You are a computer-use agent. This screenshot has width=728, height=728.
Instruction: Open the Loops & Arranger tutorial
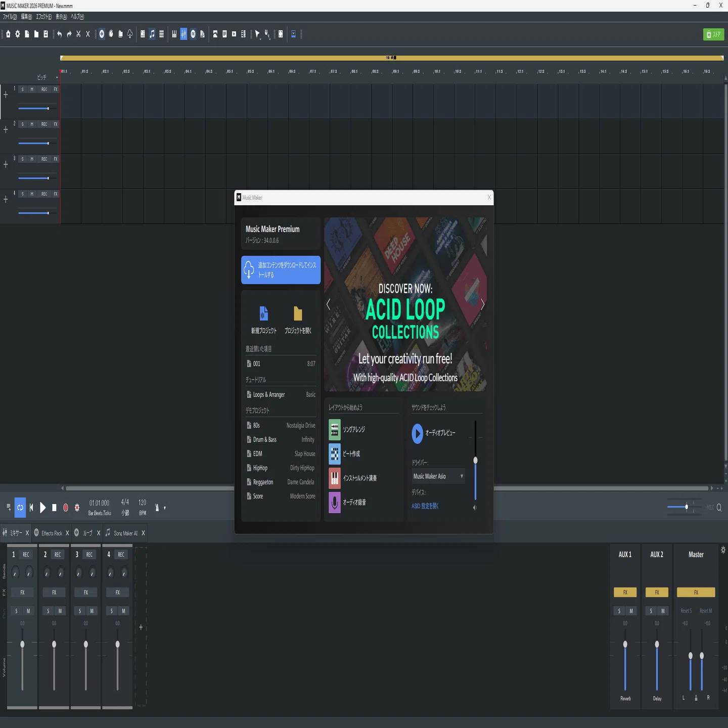coord(281,394)
